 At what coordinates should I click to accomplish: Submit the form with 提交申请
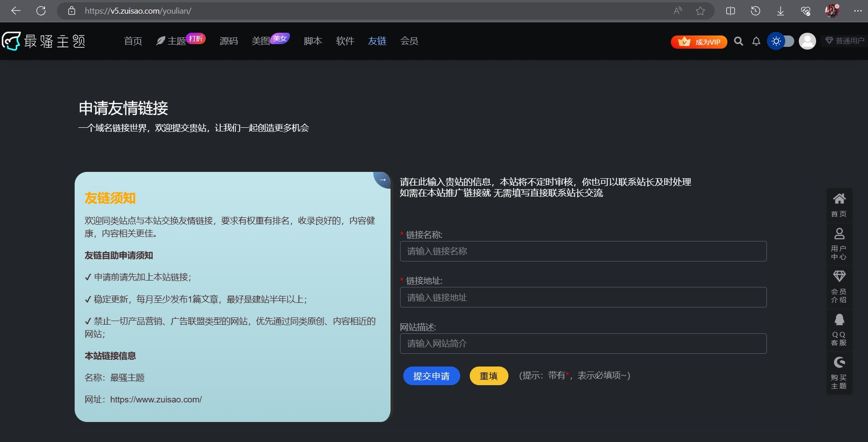pos(431,376)
